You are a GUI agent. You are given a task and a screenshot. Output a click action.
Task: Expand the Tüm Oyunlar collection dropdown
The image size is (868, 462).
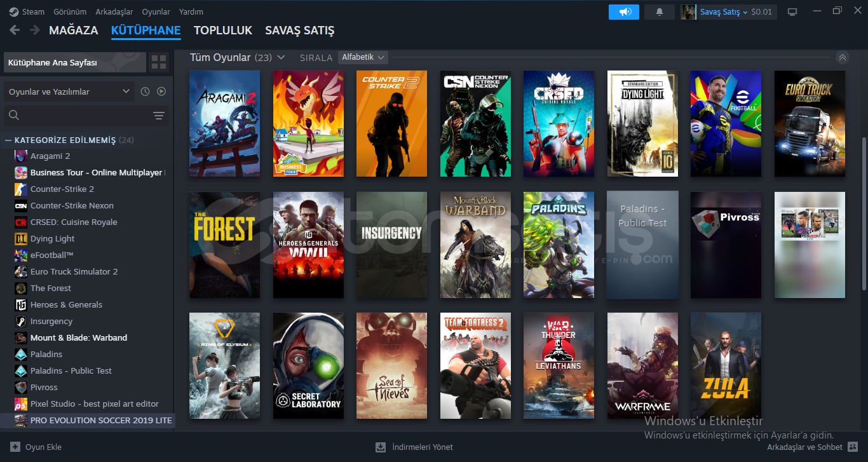tap(280, 57)
